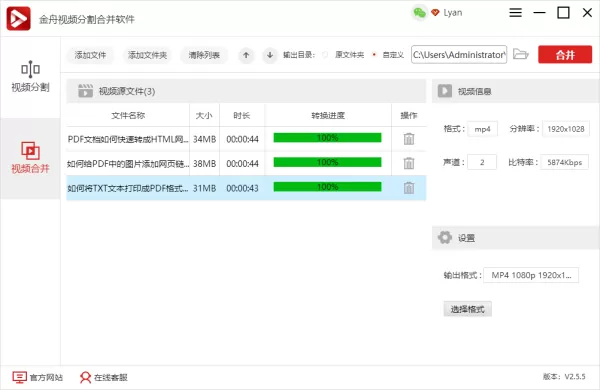Click the 34MB size cell
Screen dimensions: 600x390
pos(204,139)
